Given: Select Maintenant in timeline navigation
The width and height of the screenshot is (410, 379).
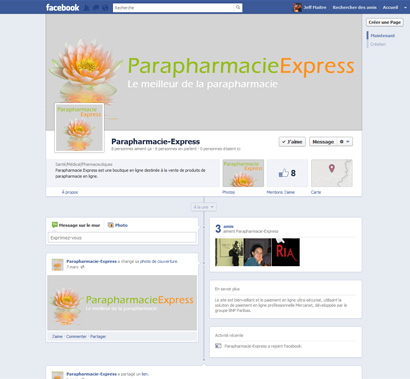Looking at the screenshot, I should tap(382, 36).
